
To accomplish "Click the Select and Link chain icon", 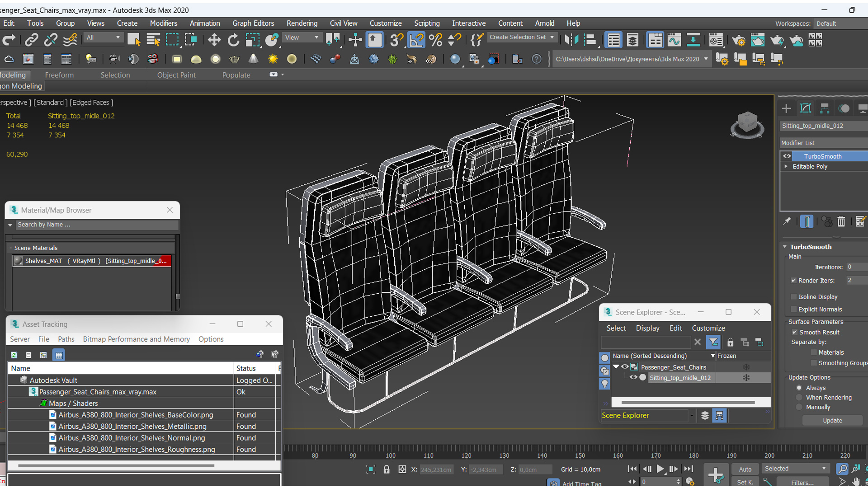I will click(x=31, y=40).
